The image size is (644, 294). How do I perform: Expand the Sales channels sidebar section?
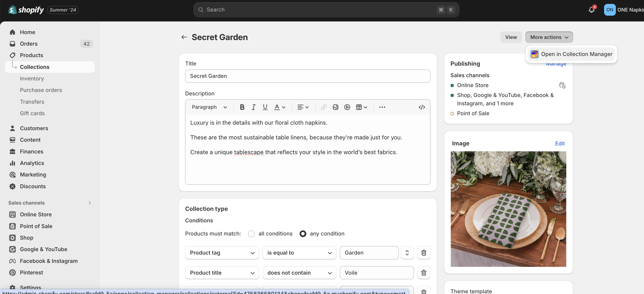coord(90,203)
